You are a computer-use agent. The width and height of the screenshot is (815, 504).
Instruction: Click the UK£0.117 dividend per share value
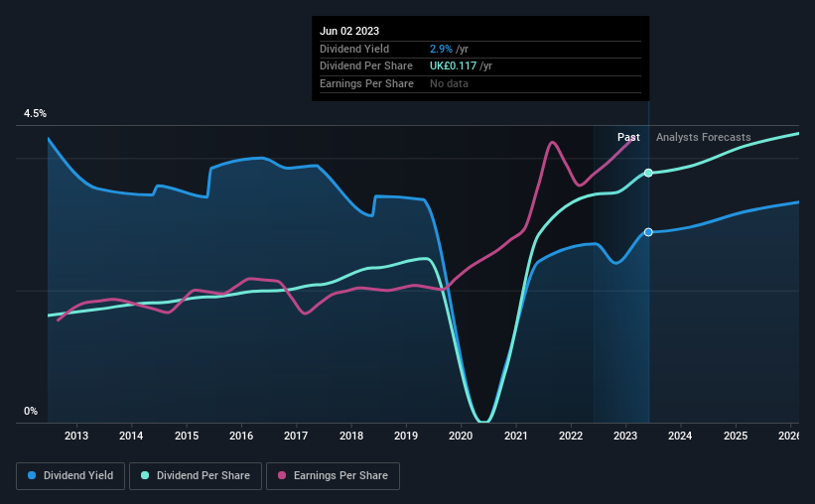coord(453,66)
